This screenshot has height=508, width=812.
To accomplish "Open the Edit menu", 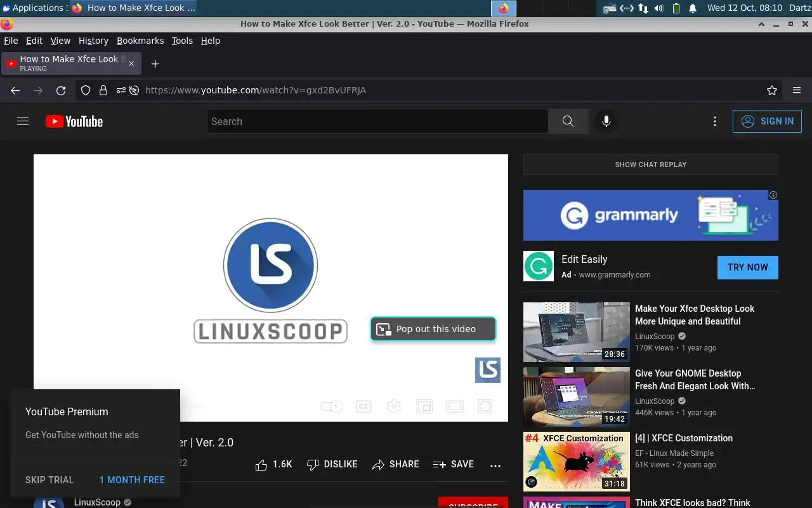I will (34, 41).
